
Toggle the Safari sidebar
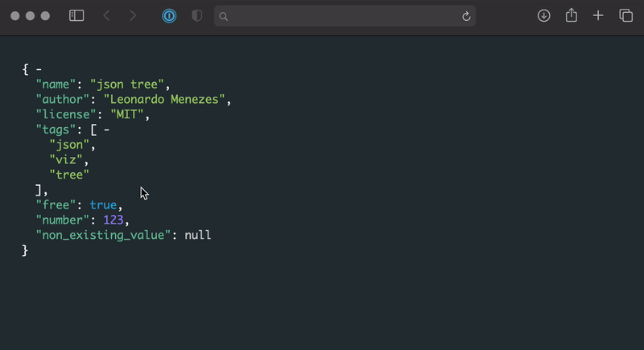pyautogui.click(x=76, y=15)
